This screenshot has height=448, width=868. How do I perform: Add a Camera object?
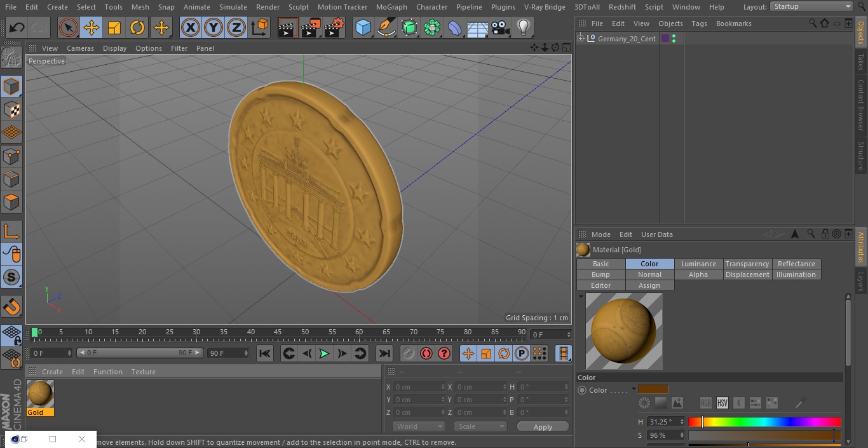click(500, 27)
